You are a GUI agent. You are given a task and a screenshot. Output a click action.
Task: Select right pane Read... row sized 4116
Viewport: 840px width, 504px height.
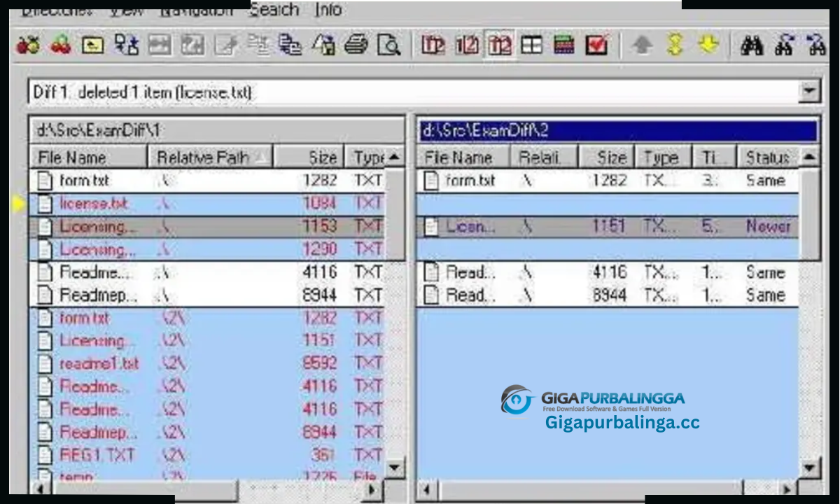click(608, 272)
